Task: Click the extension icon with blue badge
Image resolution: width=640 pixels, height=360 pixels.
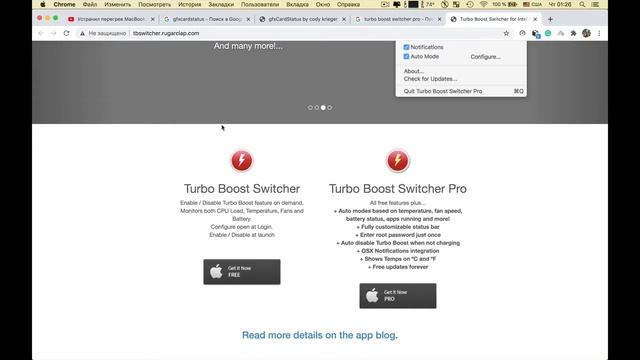Action: click(x=536, y=34)
